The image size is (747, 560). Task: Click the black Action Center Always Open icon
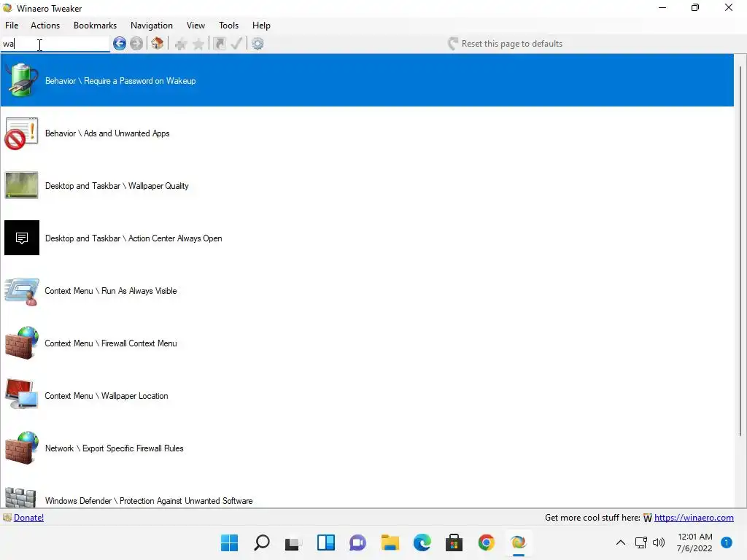(22, 238)
